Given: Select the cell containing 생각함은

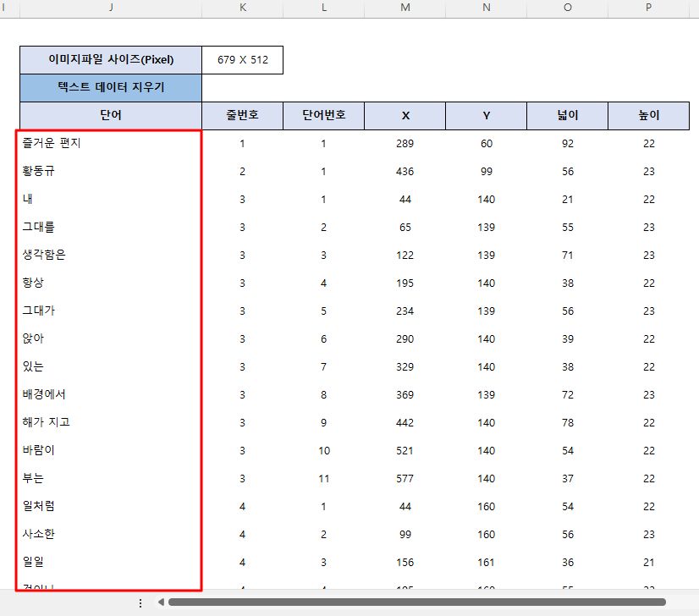Looking at the screenshot, I should pyautogui.click(x=111, y=256).
